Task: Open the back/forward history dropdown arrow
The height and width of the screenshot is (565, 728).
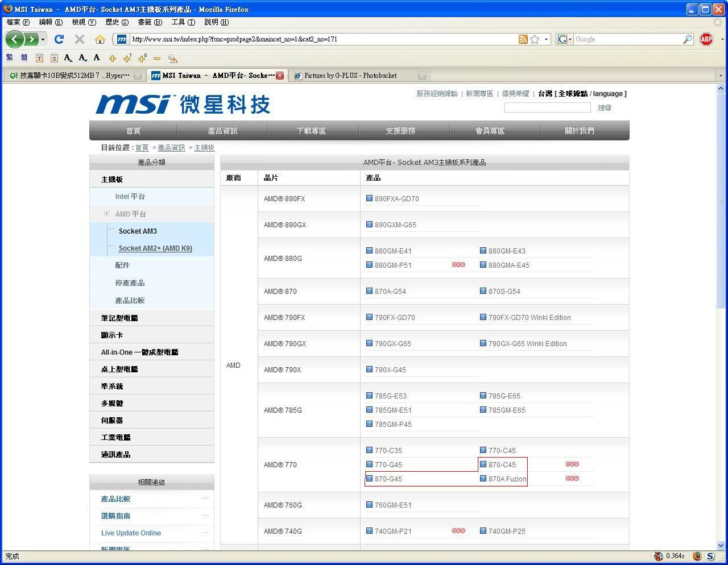Action: coord(43,39)
